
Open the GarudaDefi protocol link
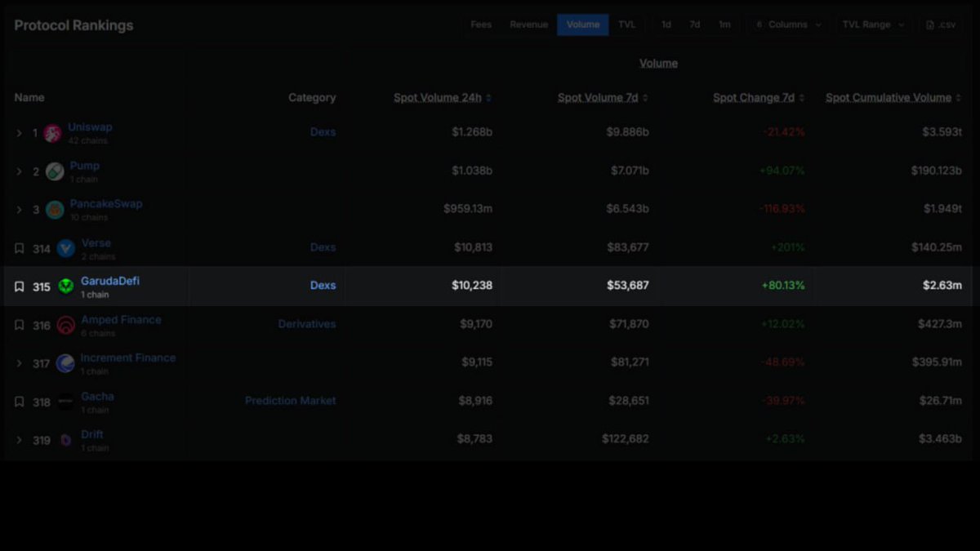coord(110,281)
